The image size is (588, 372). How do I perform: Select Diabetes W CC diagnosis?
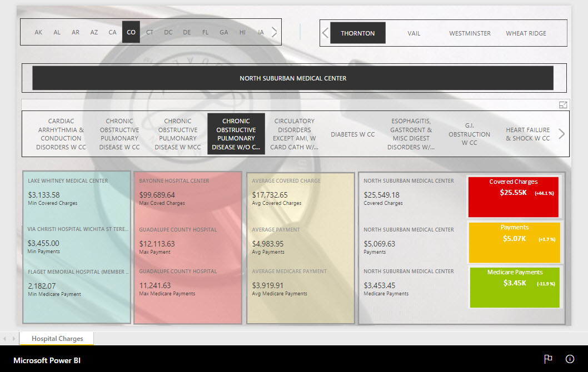click(352, 134)
